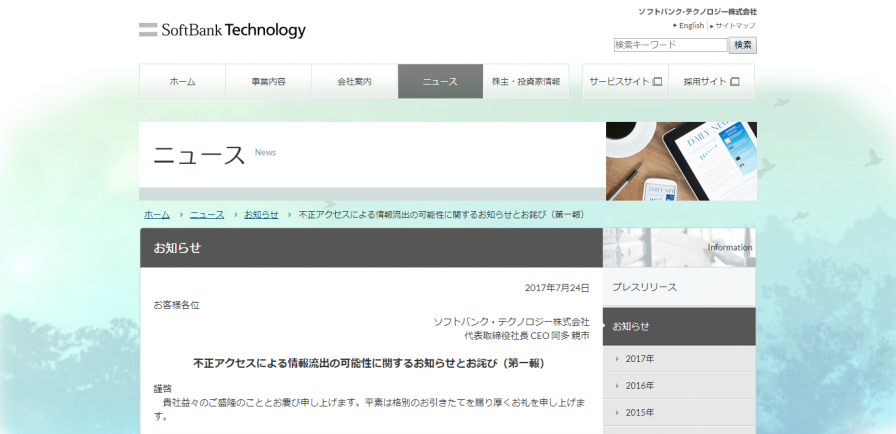Viewport: 896px width, 434px height.
Task: Click the SoftBank Technology logo
Action: coord(222,30)
